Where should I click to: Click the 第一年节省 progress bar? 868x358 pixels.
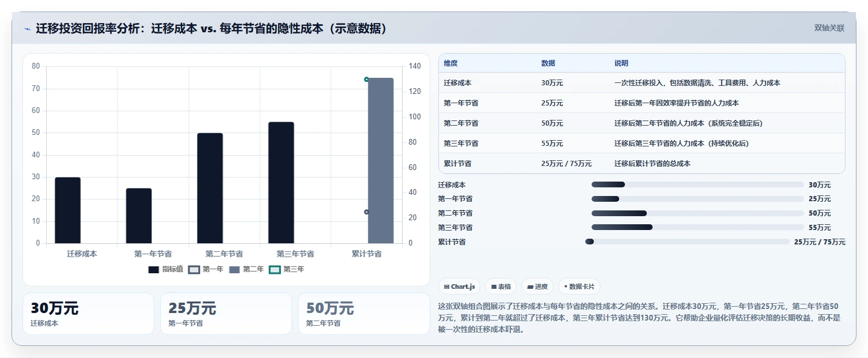(x=698, y=199)
